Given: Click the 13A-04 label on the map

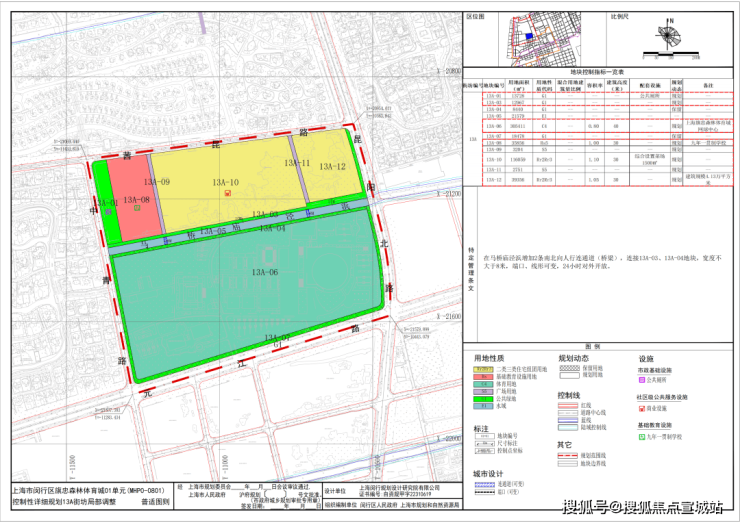Looking at the screenshot, I should [x=272, y=228].
